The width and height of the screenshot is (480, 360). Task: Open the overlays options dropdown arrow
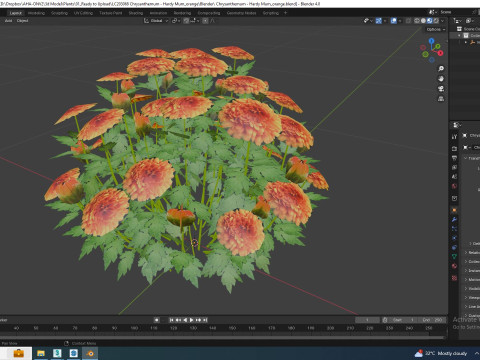400,21
